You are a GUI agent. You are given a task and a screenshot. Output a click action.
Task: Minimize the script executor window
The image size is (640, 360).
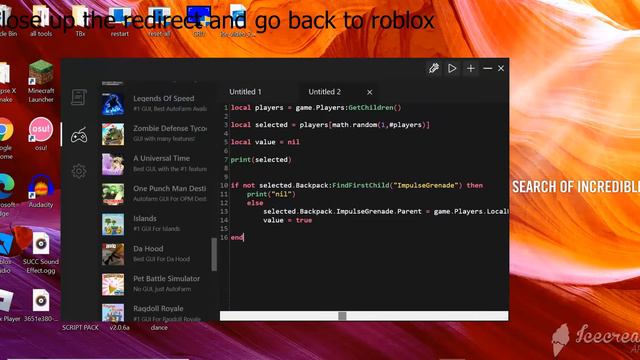tap(487, 68)
